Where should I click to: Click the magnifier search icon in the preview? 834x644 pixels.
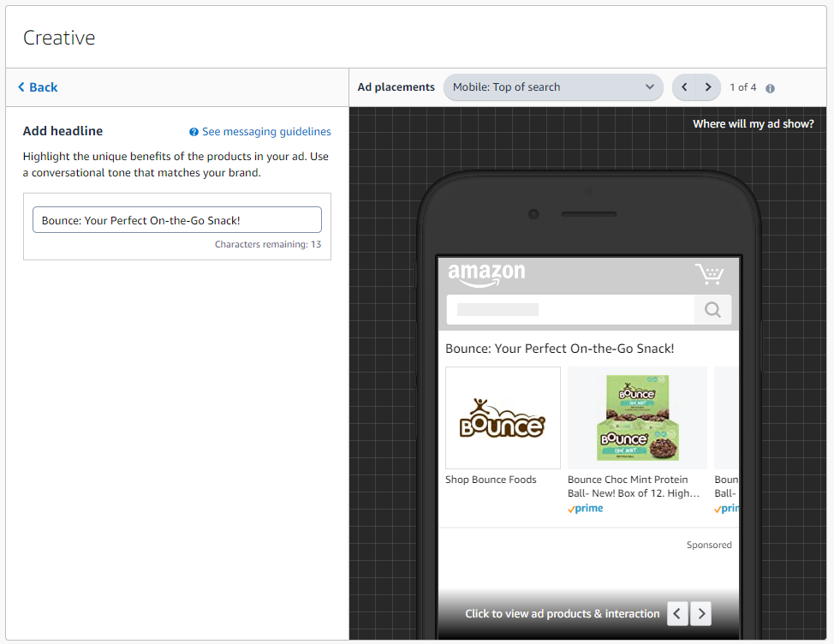pyautogui.click(x=712, y=309)
